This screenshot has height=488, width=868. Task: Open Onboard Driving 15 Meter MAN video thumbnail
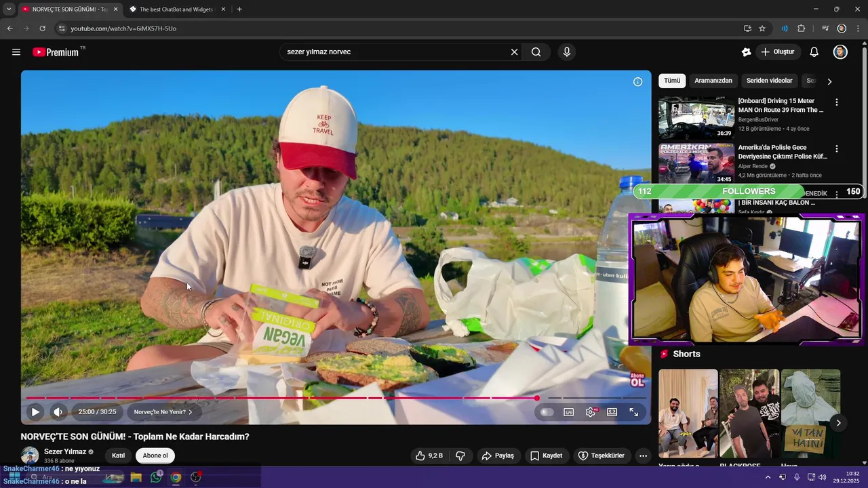click(x=696, y=118)
